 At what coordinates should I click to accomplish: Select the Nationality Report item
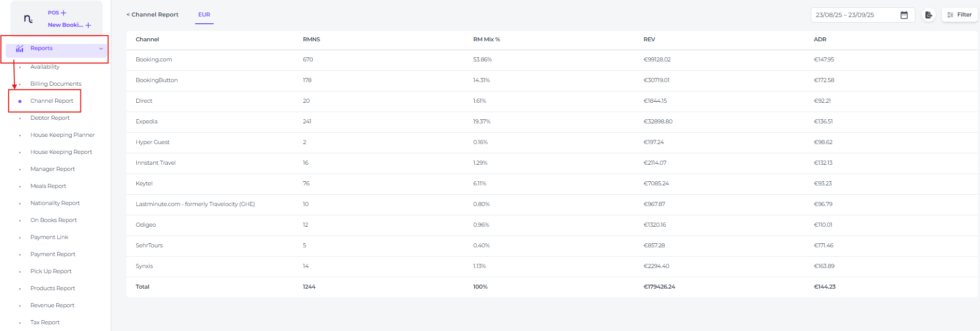coord(55,203)
